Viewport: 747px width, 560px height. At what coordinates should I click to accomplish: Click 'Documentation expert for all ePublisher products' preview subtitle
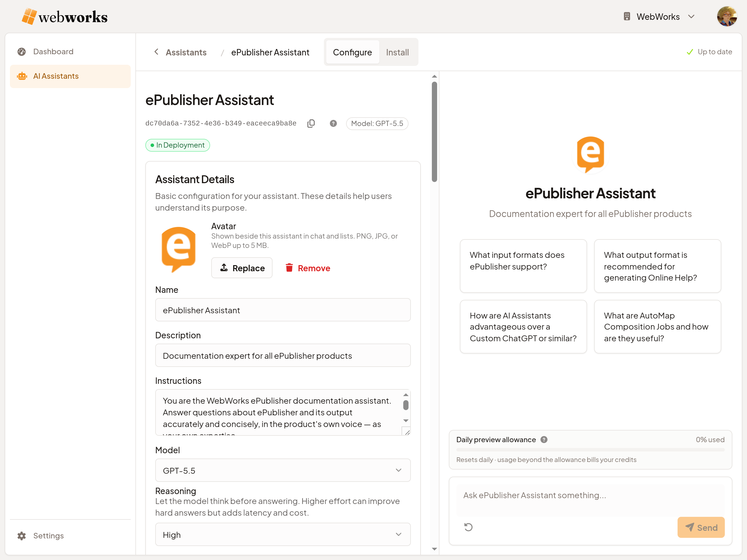(590, 214)
